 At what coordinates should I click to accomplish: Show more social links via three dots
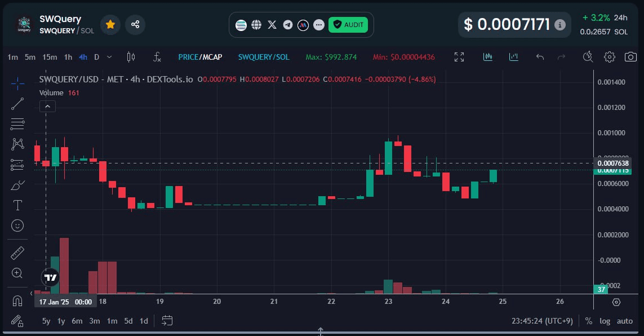tap(319, 25)
